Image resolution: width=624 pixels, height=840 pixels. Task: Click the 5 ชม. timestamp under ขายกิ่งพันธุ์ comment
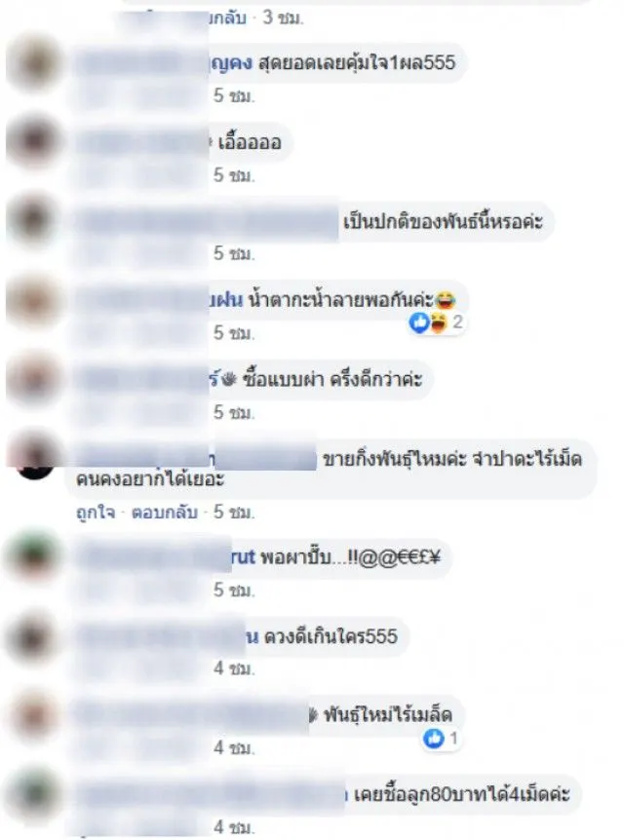point(233,513)
